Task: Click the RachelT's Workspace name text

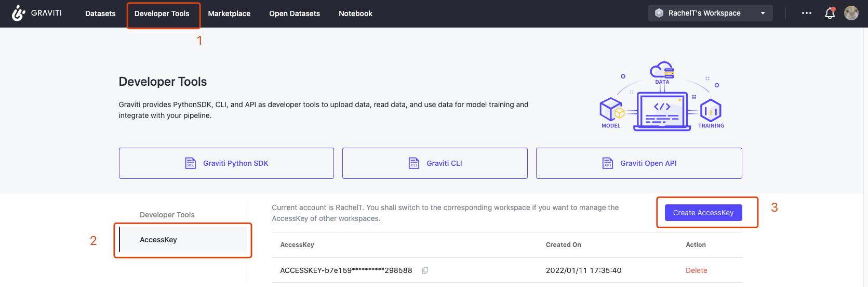Action: (704, 13)
